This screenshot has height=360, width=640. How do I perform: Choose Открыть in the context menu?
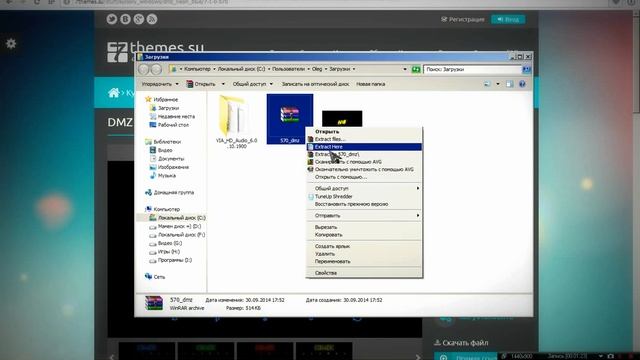coord(364,131)
